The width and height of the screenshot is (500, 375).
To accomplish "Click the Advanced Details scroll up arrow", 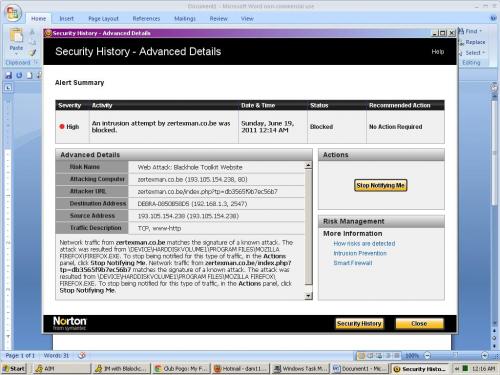I will pos(308,165).
